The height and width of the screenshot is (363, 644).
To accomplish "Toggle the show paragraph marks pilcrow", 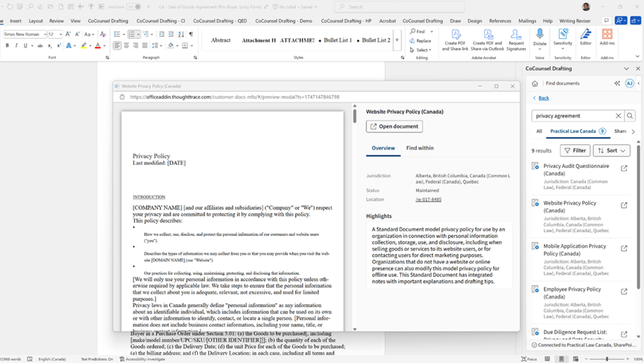I will point(191,34).
